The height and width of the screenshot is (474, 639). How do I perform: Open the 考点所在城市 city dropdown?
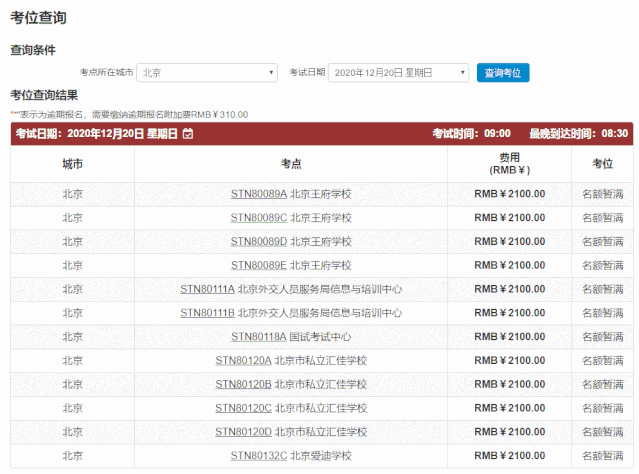[207, 73]
